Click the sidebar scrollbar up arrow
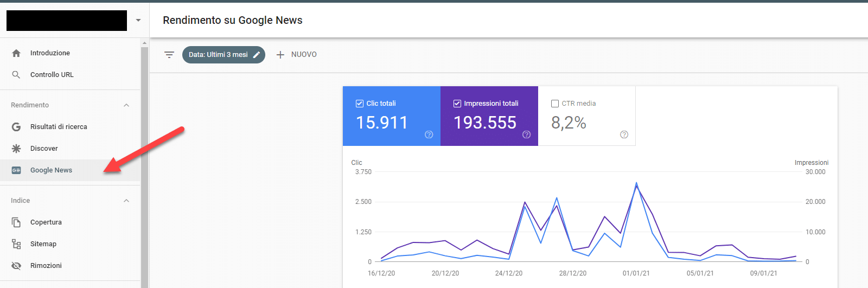 pyautogui.click(x=144, y=42)
